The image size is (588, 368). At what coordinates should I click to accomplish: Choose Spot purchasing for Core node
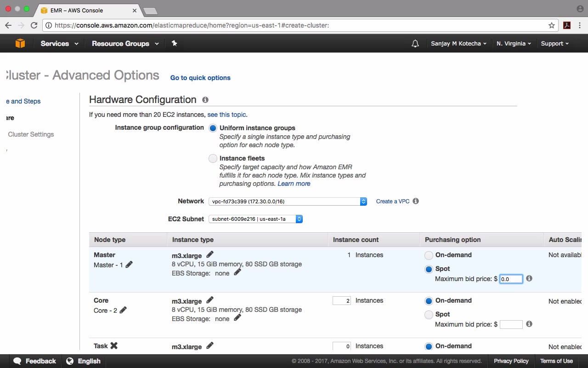[429, 315]
